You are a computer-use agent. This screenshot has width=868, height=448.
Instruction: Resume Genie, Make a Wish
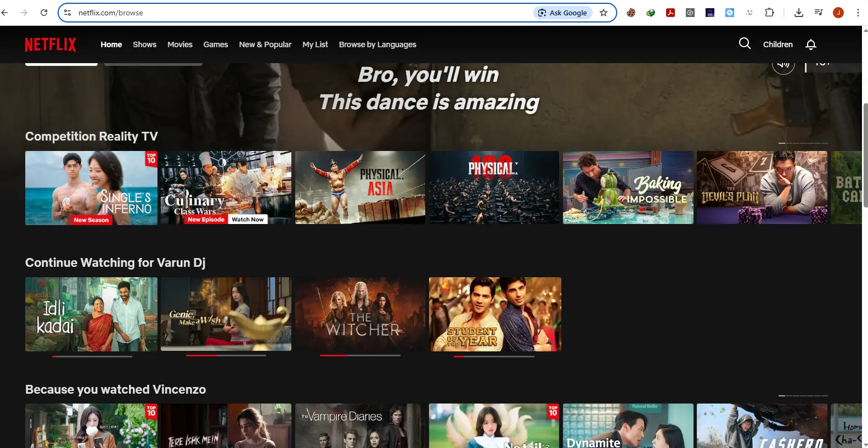(x=226, y=314)
